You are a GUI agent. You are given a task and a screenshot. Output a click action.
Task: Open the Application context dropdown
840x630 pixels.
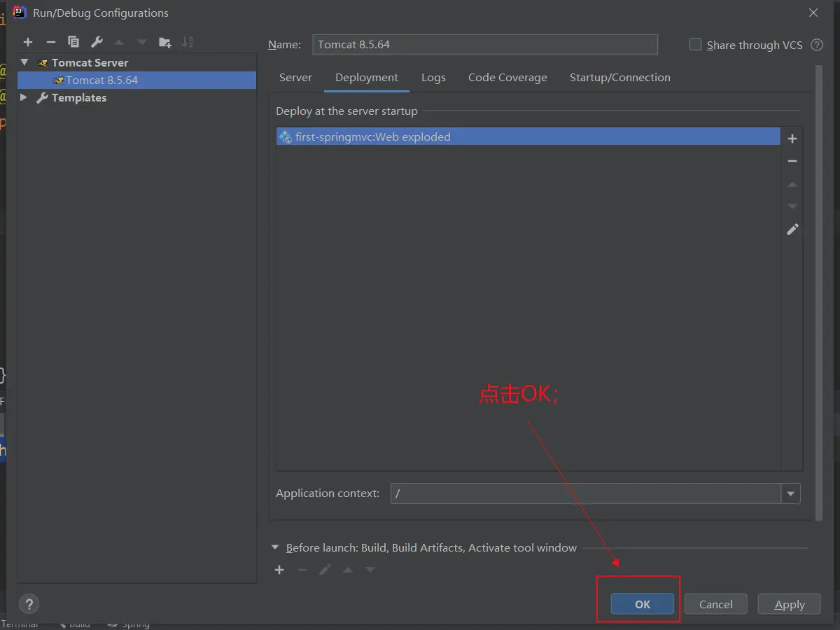(790, 493)
